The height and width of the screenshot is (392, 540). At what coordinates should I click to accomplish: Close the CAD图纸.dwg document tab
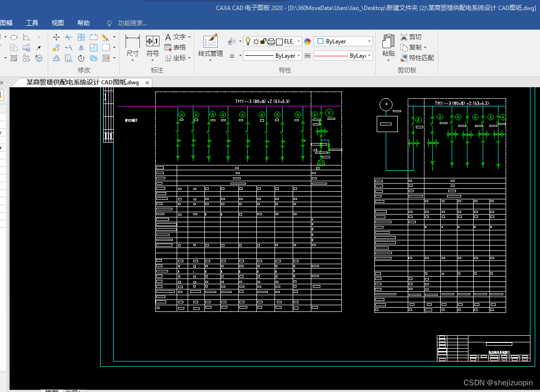[147, 83]
